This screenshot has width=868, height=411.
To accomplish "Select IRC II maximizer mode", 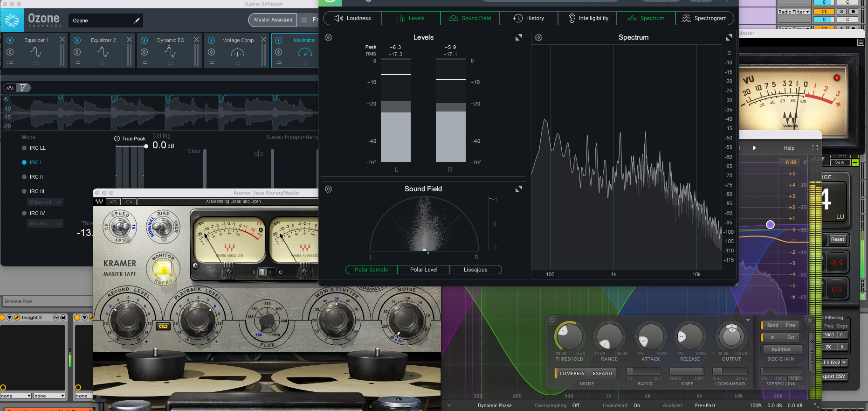I will (x=32, y=177).
